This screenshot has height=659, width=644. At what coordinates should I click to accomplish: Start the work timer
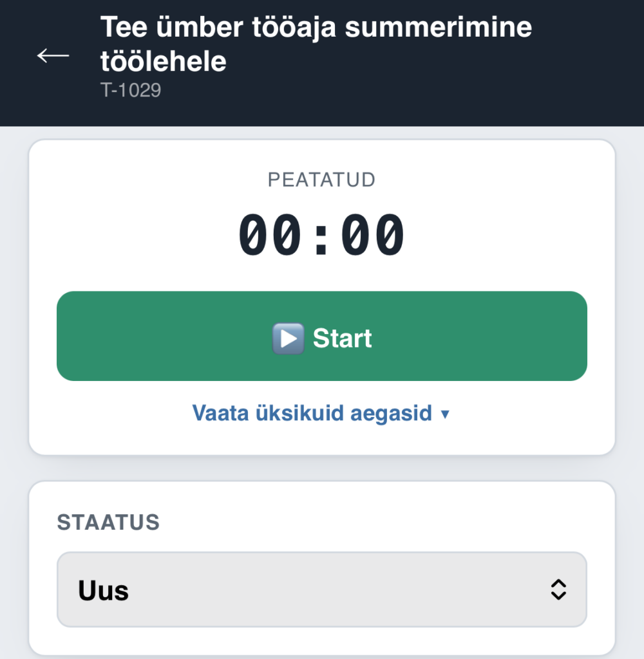pyautogui.click(x=322, y=336)
